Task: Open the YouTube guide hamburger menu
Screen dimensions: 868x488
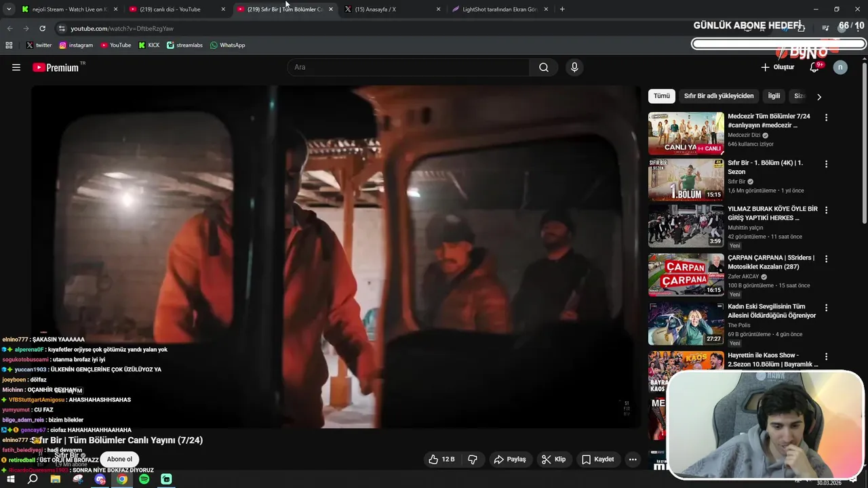Action: pos(16,67)
